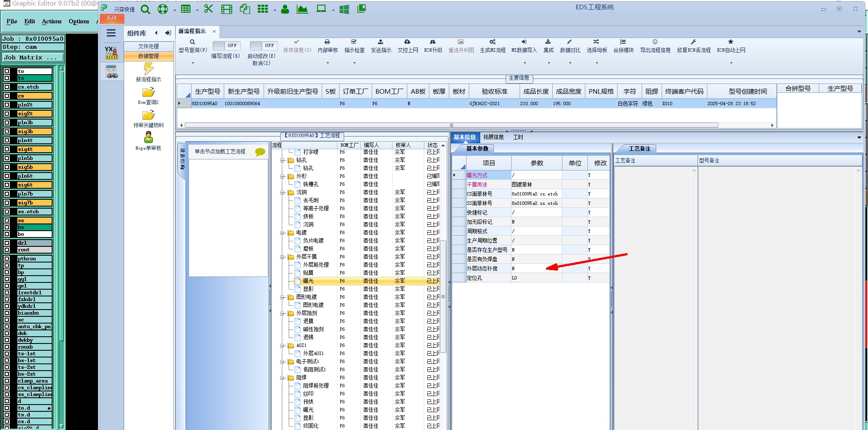
Task: Click the lifebuoy help icon in top toolbar
Action: [x=163, y=9]
